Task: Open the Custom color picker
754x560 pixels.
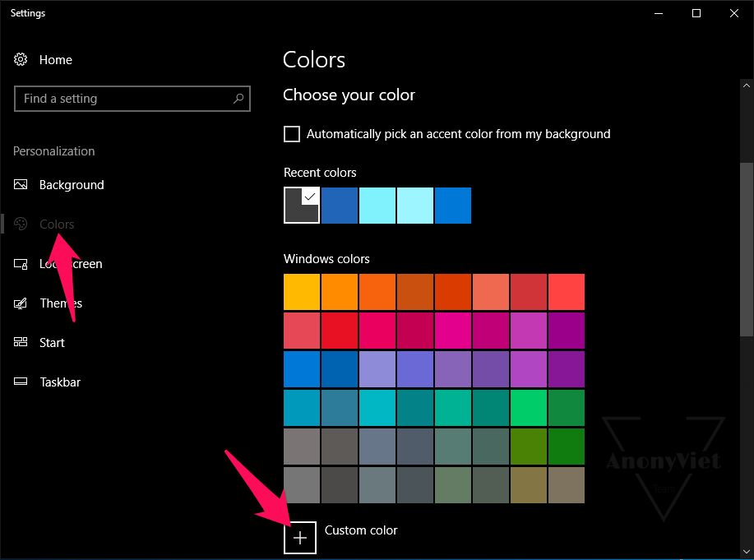Action: point(300,538)
